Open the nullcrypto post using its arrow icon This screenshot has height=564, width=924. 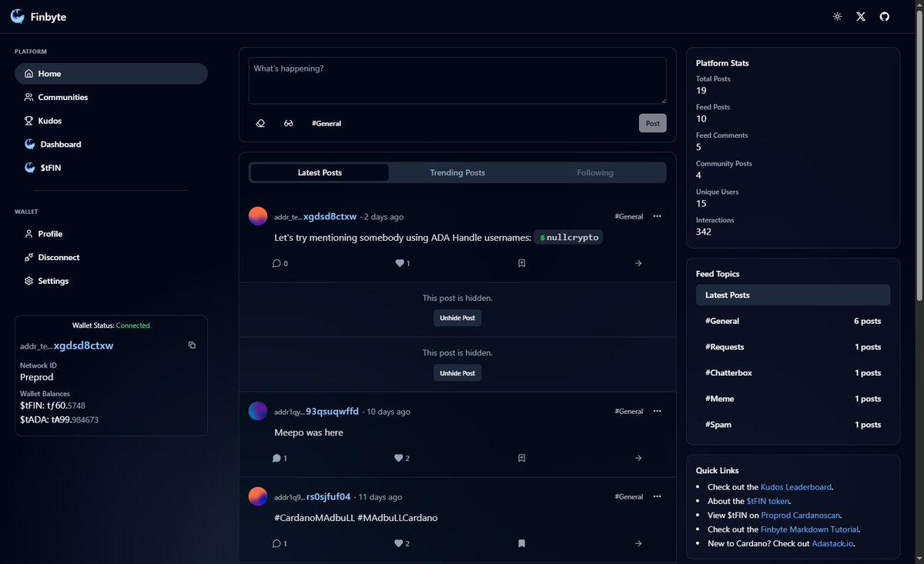point(638,263)
